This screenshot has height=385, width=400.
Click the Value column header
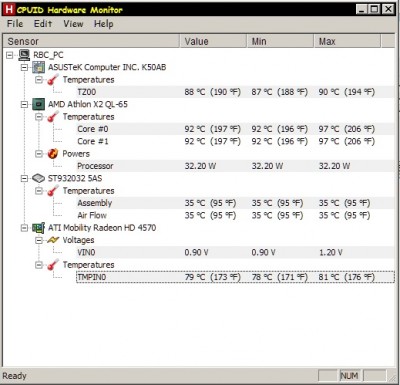click(x=214, y=41)
